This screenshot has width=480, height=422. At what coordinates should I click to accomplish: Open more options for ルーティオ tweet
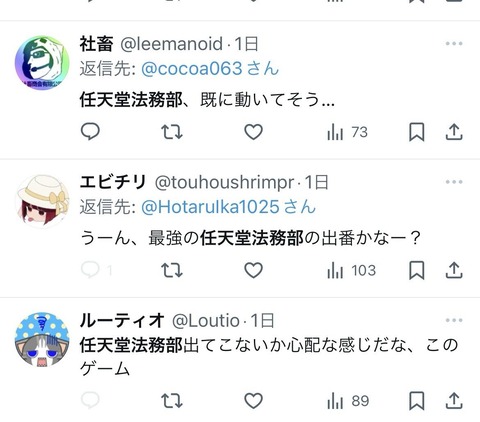(x=454, y=320)
